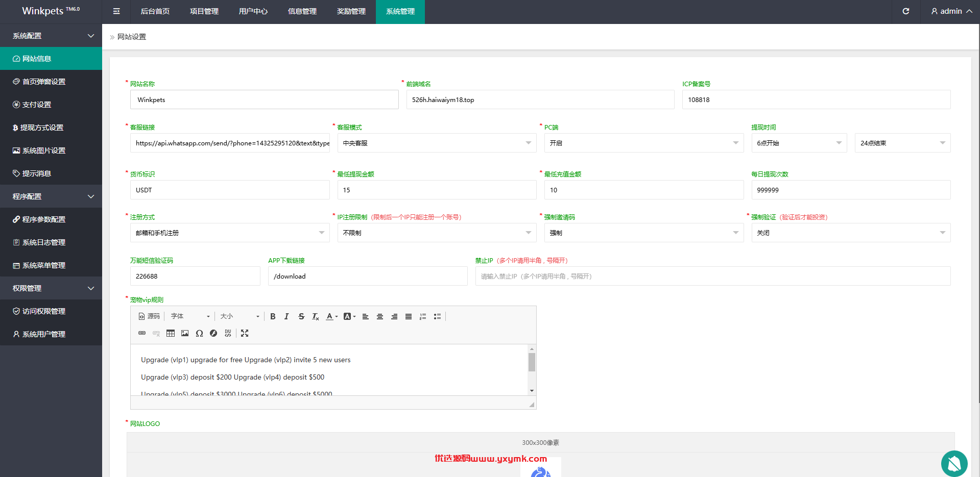Open admin user menu
Screen dimensions: 980x477
click(x=951, y=11)
